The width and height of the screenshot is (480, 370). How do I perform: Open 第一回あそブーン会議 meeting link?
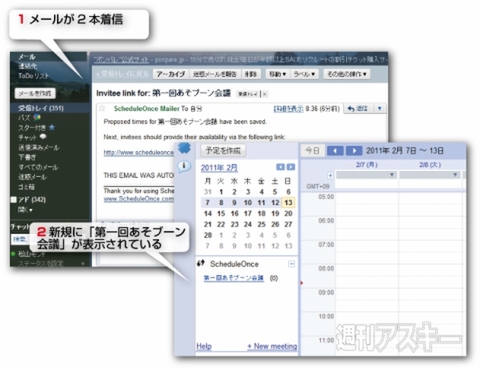pos(234,278)
